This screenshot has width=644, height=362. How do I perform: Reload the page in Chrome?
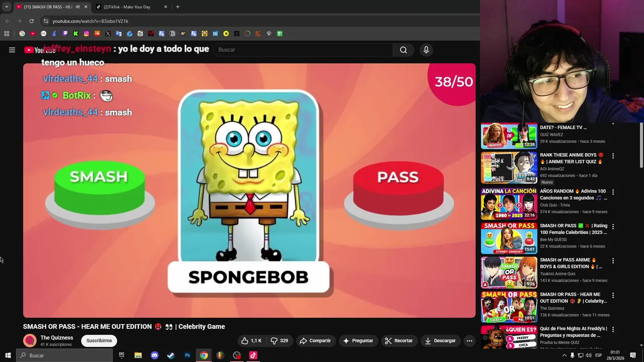[31, 21]
